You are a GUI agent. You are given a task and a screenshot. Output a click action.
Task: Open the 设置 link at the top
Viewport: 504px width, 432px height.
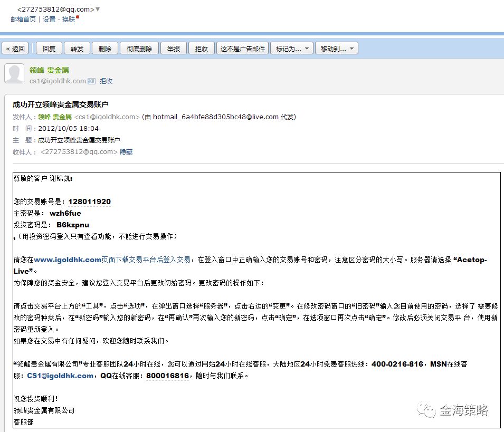[49, 19]
